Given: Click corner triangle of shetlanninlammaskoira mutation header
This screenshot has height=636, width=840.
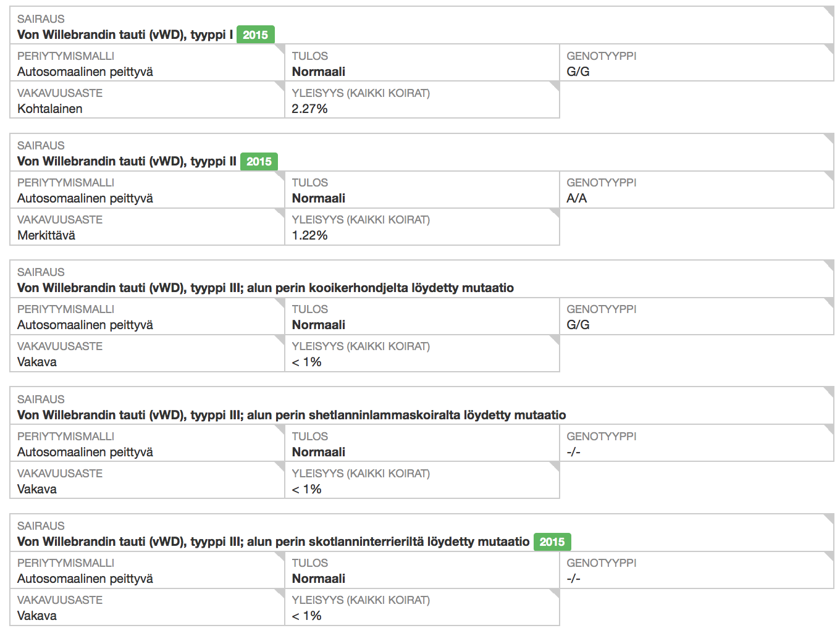Looking at the screenshot, I should point(829,391).
